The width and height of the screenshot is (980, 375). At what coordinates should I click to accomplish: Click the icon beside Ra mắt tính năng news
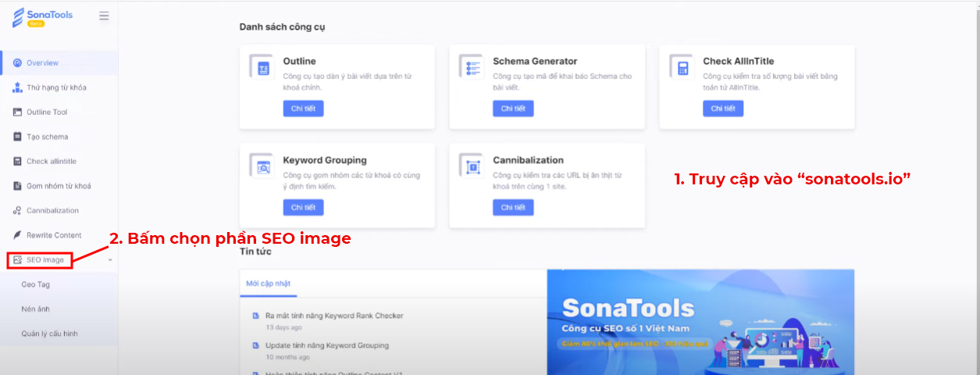[x=255, y=316]
